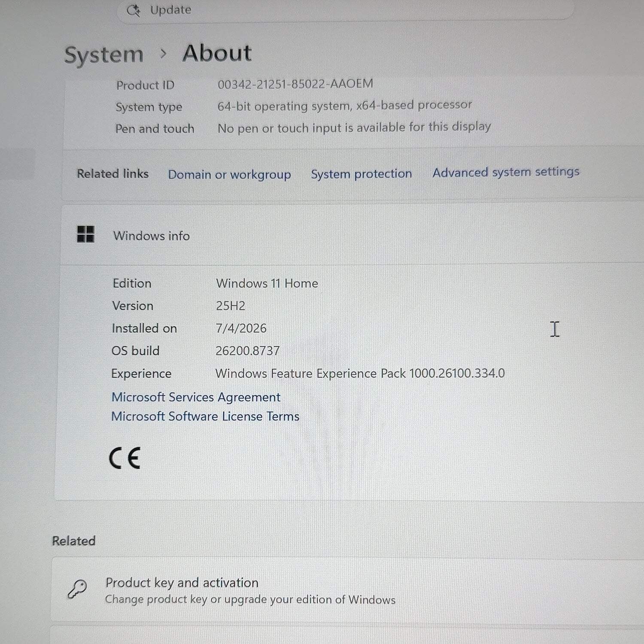This screenshot has width=644, height=644.
Task: Click the Update search icon at top
Action: 133,10
